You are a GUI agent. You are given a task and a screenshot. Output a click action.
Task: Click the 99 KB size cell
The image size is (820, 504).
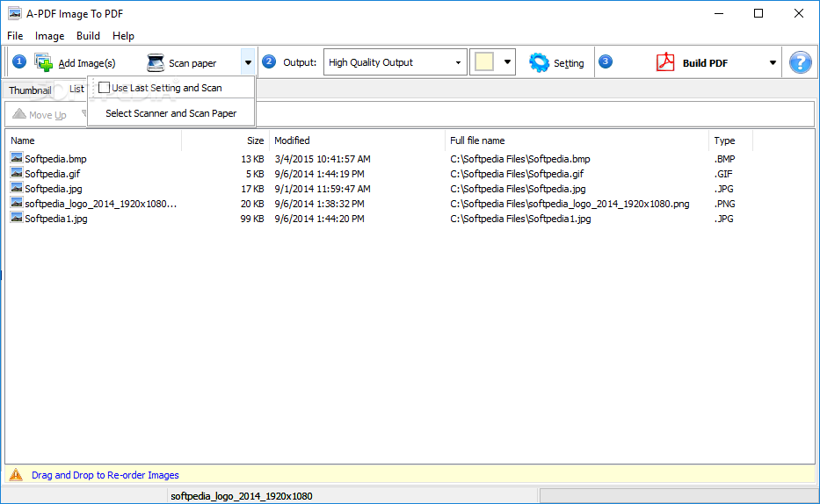click(x=251, y=219)
